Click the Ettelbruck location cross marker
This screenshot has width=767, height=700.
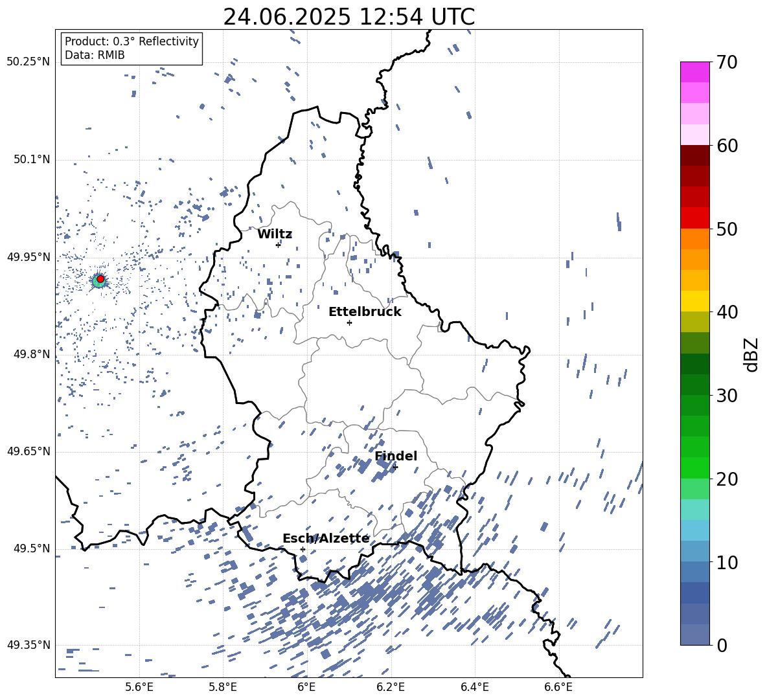tap(349, 322)
